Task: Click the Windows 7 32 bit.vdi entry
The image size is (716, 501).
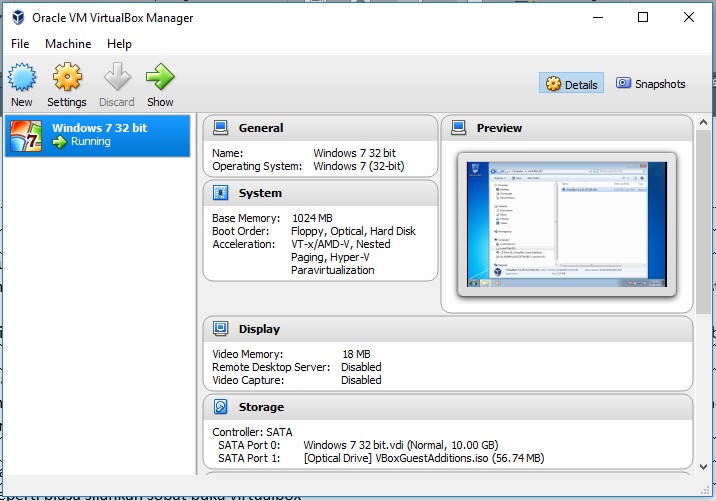Action: pyautogui.click(x=401, y=445)
